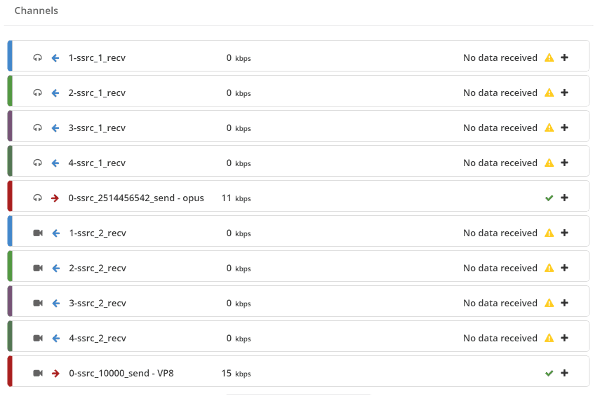
Task: Click purple color bar of 3-ssrc_1_recv
Action: coord(10,126)
